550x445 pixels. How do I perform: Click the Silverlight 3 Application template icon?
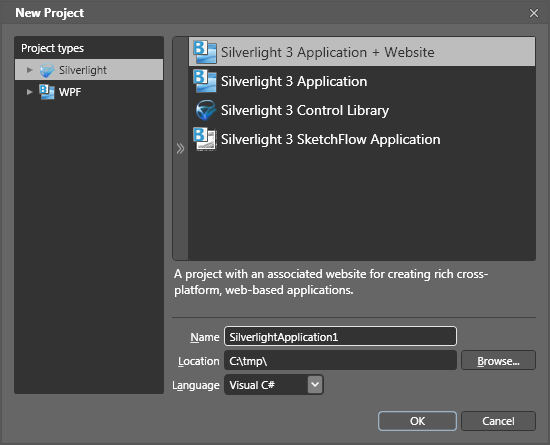coord(205,81)
